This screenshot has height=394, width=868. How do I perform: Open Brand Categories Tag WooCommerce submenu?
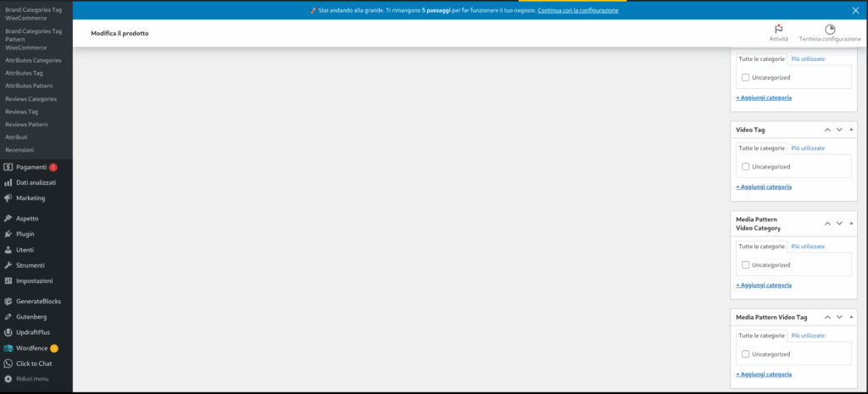click(33, 14)
